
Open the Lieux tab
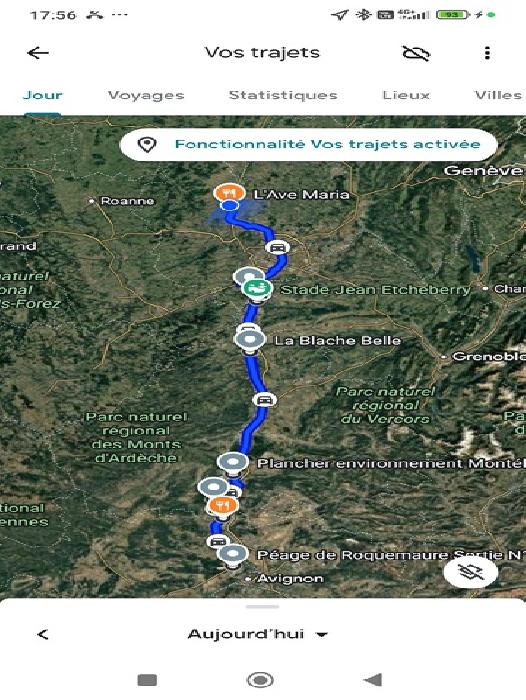[x=406, y=95]
